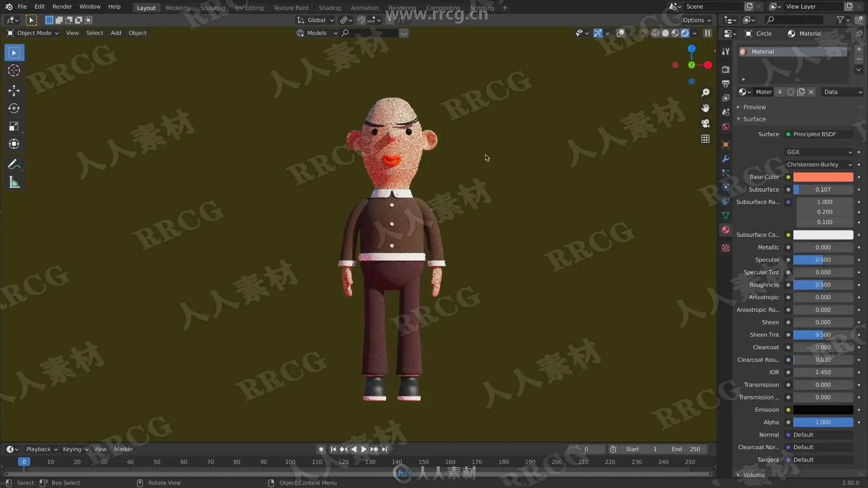This screenshot has height=488, width=868.
Task: Click the camera view icon
Action: (x=705, y=123)
